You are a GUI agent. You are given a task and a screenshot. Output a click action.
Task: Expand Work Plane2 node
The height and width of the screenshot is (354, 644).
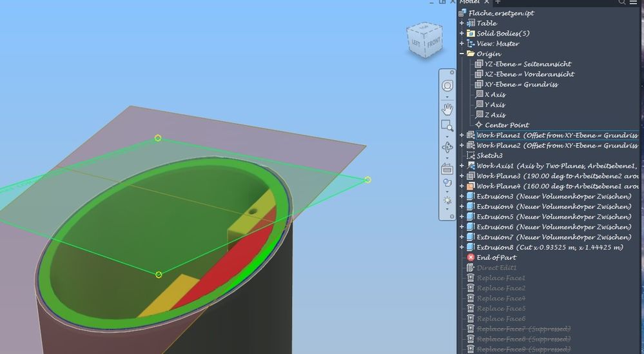tap(462, 145)
